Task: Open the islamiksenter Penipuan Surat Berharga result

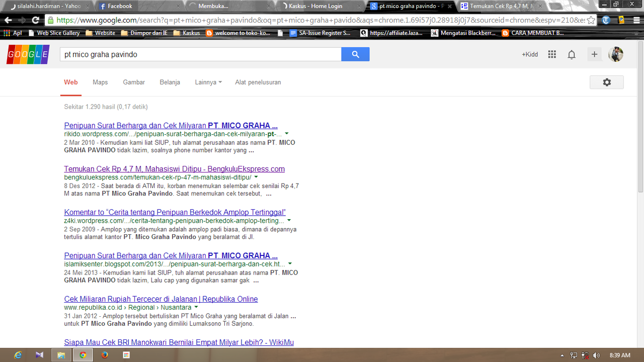Action: (x=171, y=255)
